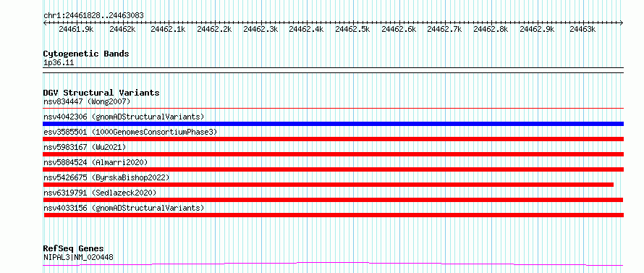Open variant nsv5884524 (Almarri2020) label
Viewport: 644px width, 273px height.
pyautogui.click(x=96, y=162)
